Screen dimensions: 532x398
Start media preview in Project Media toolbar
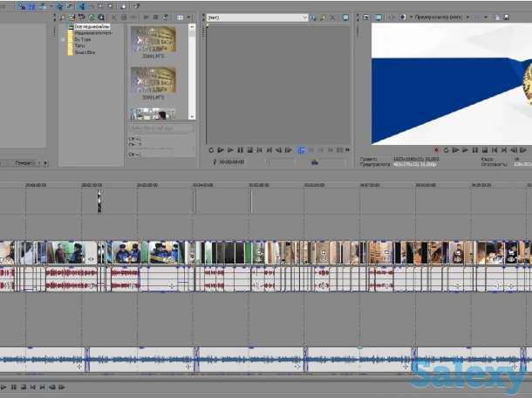(x=147, y=17)
